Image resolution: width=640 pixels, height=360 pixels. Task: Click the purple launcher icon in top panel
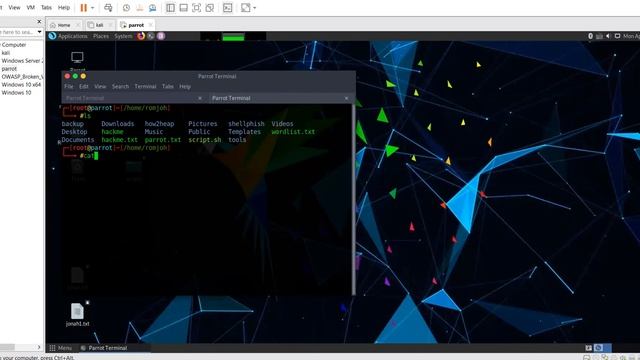161,36
